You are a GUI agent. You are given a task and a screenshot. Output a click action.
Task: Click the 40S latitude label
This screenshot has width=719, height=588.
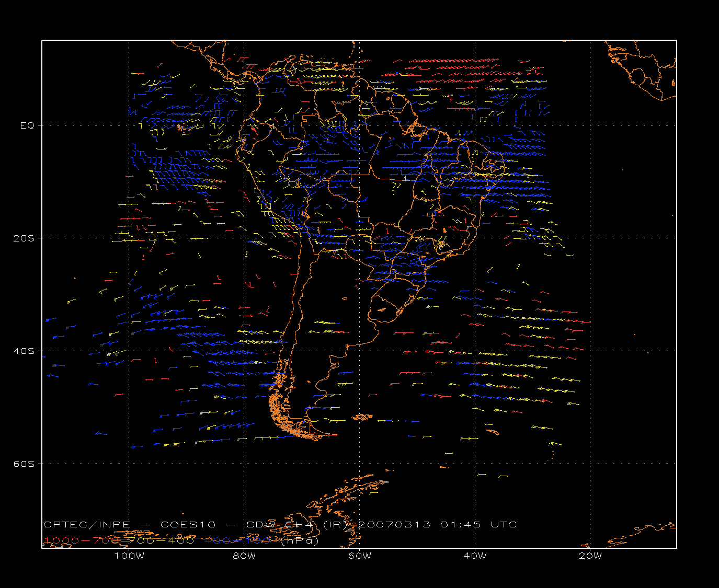point(24,351)
